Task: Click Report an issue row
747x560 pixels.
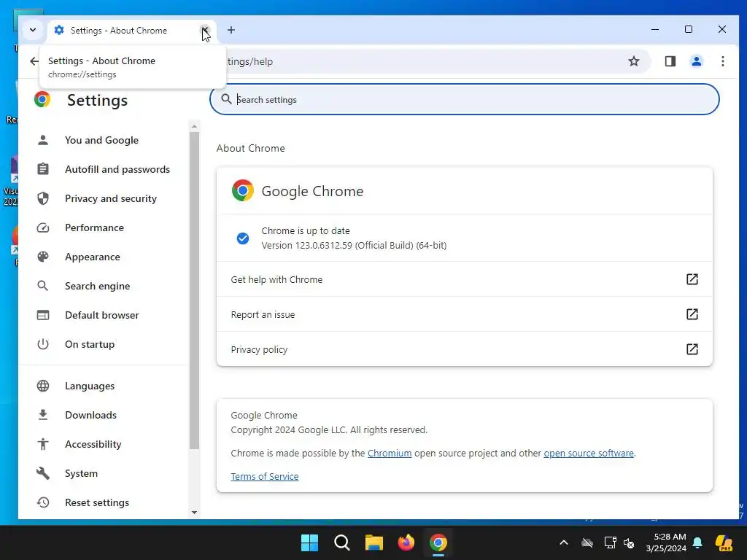Action: point(465,314)
